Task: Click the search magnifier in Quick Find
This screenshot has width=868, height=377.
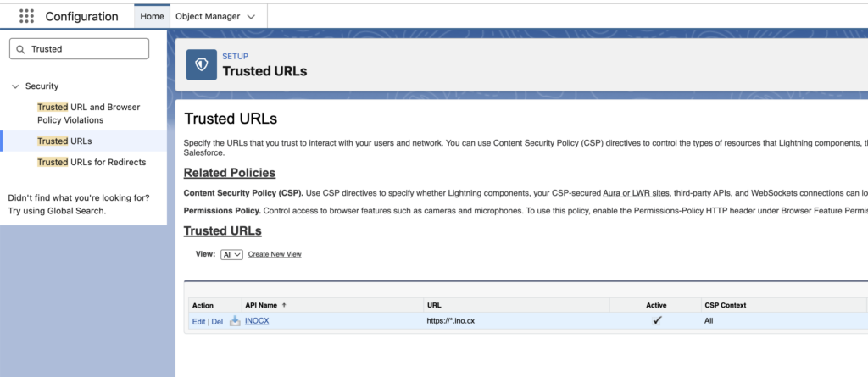Action: [20, 49]
